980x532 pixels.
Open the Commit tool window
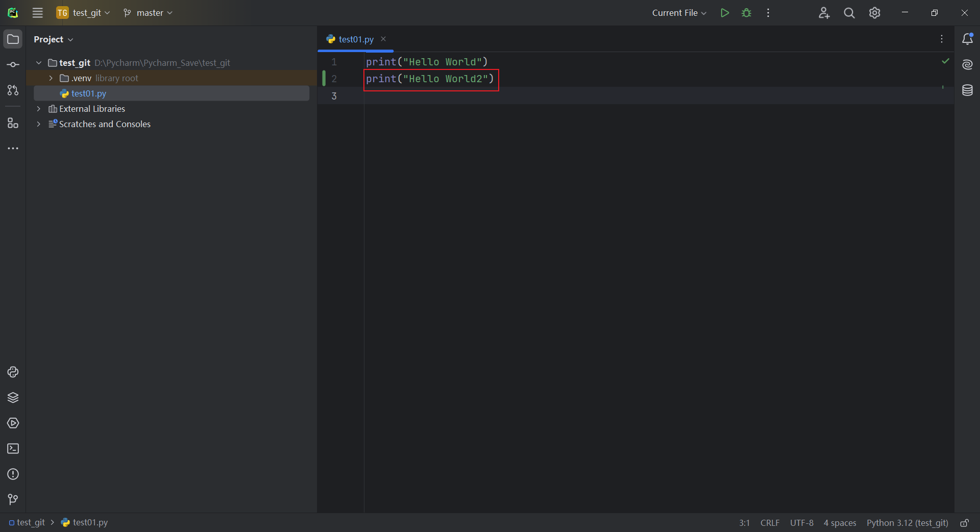coord(13,65)
